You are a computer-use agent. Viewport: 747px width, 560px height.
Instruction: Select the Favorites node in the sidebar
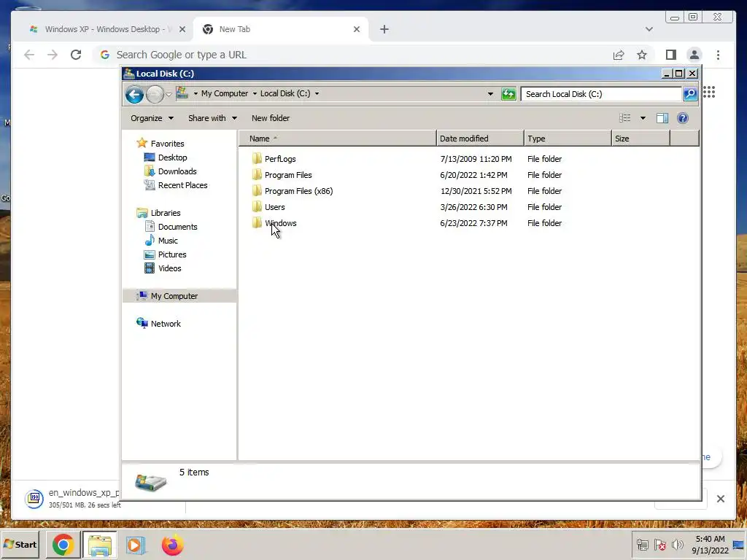[167, 144]
